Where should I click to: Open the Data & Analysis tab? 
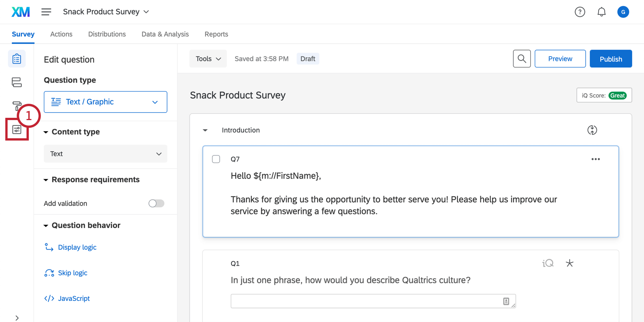click(165, 34)
